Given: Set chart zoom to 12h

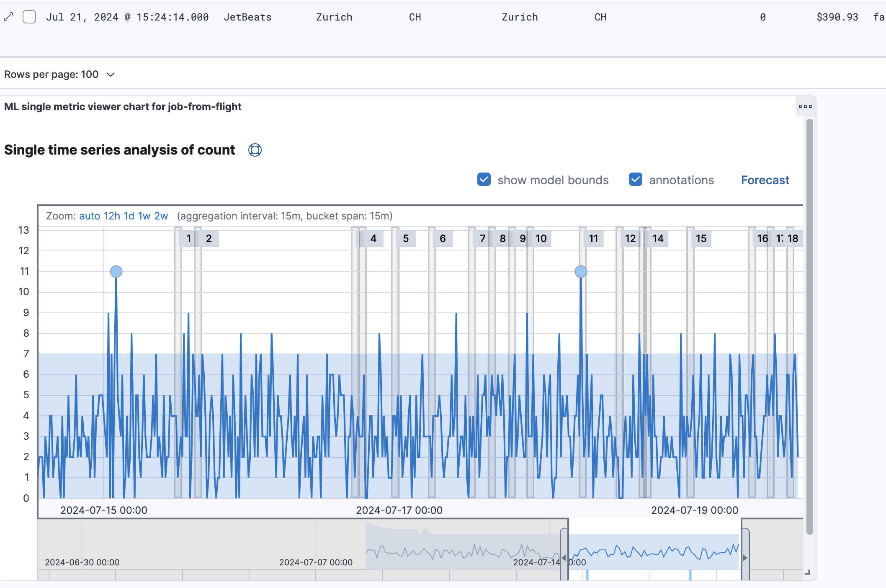Looking at the screenshot, I should click(112, 216).
